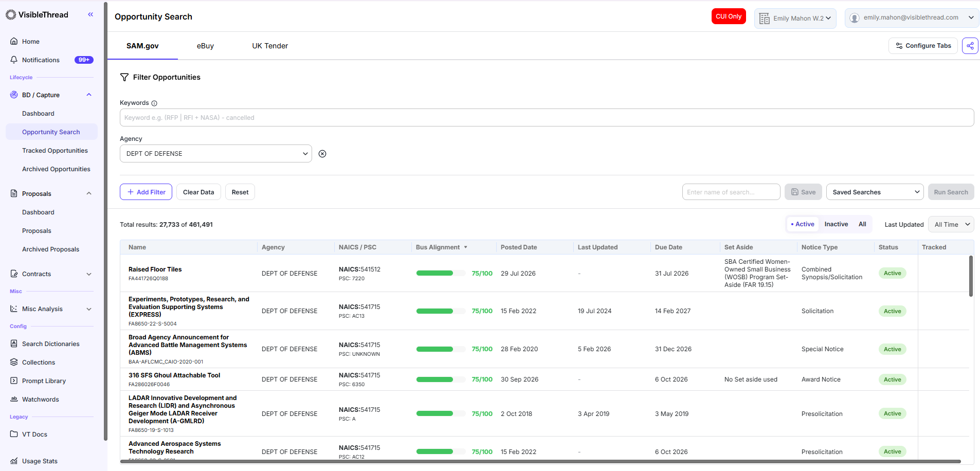
Task: Click the Configure Tabs button
Action: (923, 46)
